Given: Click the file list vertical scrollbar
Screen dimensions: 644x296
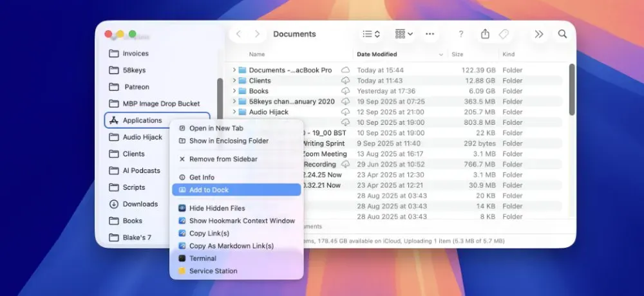Looking at the screenshot, I should pos(571,90).
